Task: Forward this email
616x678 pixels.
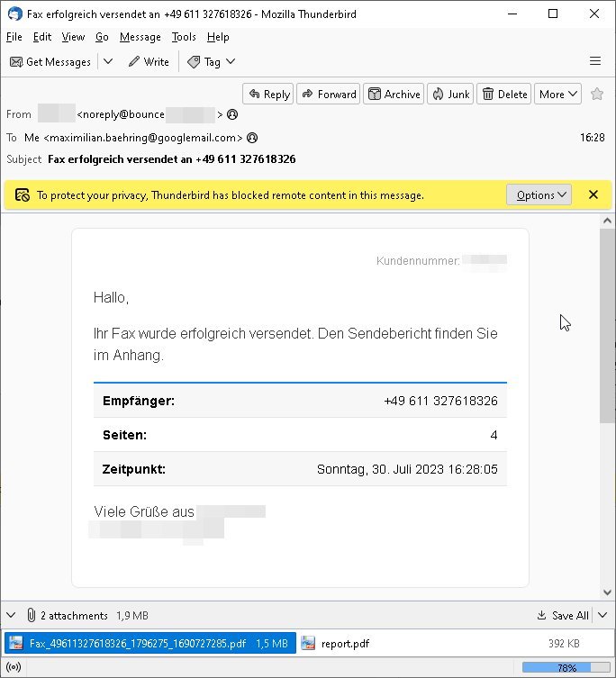Action: tap(329, 94)
